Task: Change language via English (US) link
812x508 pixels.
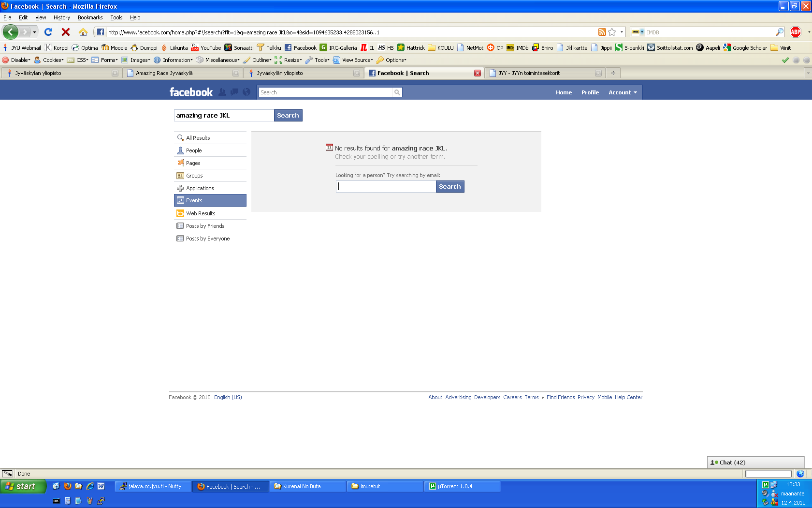Action: (x=228, y=397)
